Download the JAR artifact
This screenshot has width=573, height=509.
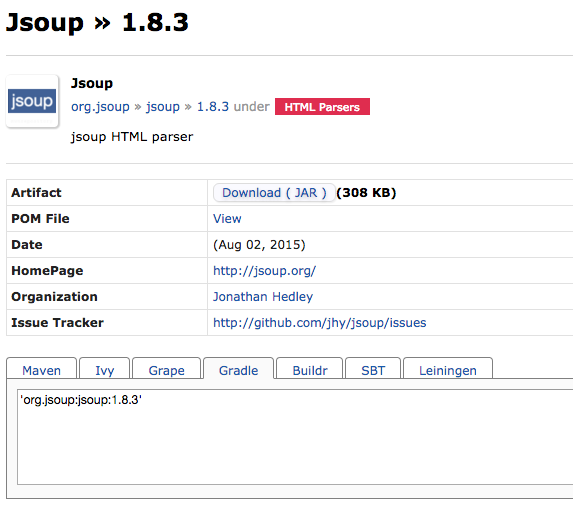[274, 193]
